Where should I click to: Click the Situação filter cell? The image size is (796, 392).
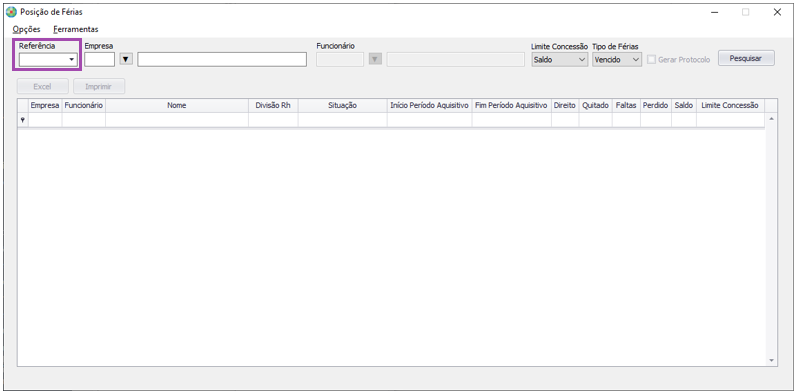click(343, 120)
